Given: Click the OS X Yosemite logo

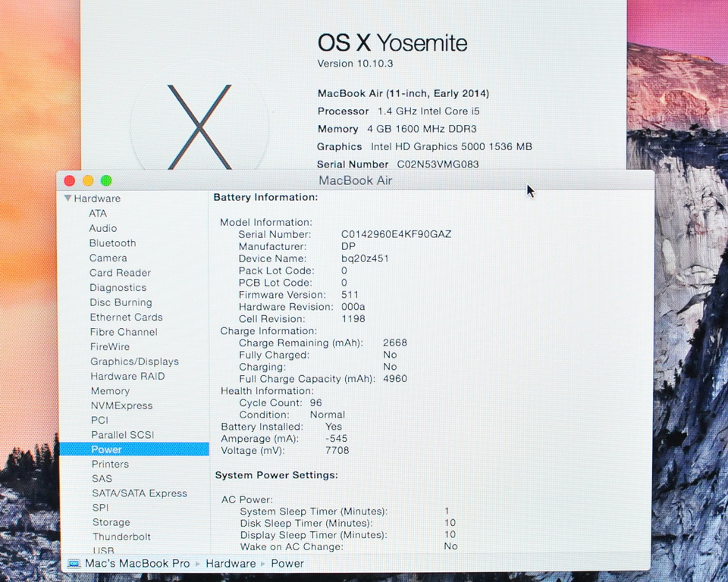Looking at the screenshot, I should 199,125.
